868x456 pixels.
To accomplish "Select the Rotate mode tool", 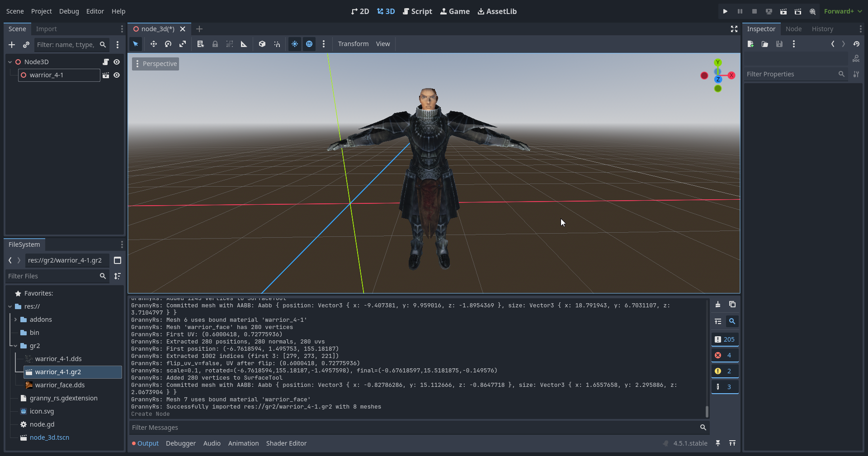I will coord(168,44).
